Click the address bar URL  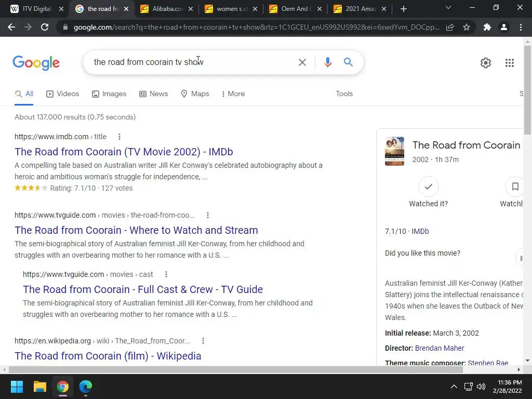click(x=256, y=27)
